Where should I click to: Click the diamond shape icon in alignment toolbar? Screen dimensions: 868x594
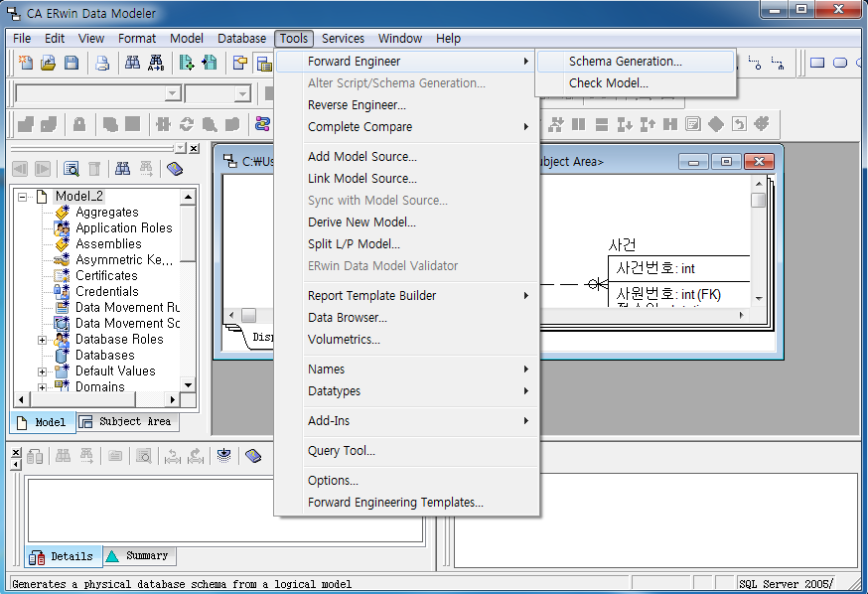716,124
